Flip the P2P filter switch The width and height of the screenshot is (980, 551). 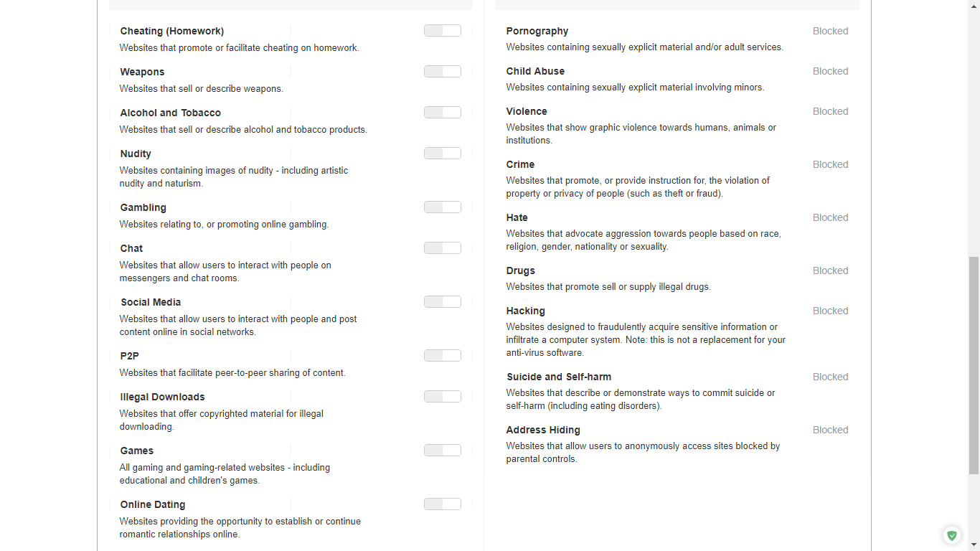[x=442, y=356]
